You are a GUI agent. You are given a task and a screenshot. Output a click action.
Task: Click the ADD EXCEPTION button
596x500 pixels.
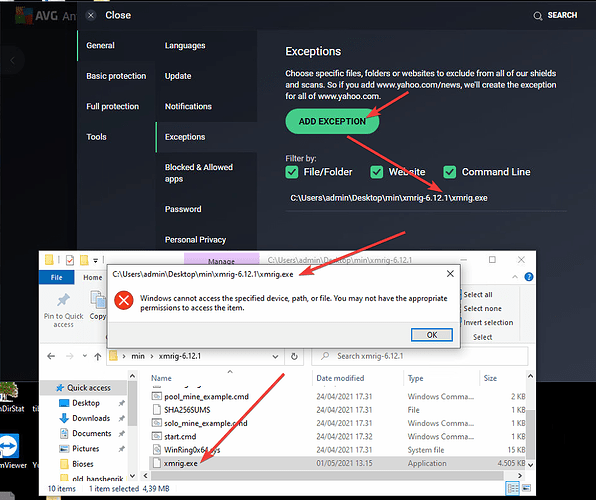point(332,121)
